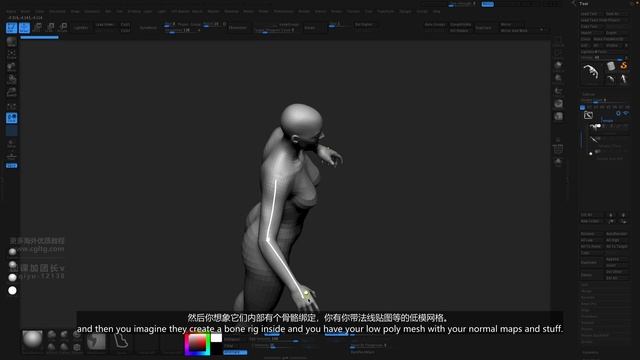Viewport: 640px width, 360px height.
Task: Click the grid floor icon on right shelf
Action: [558, 149]
